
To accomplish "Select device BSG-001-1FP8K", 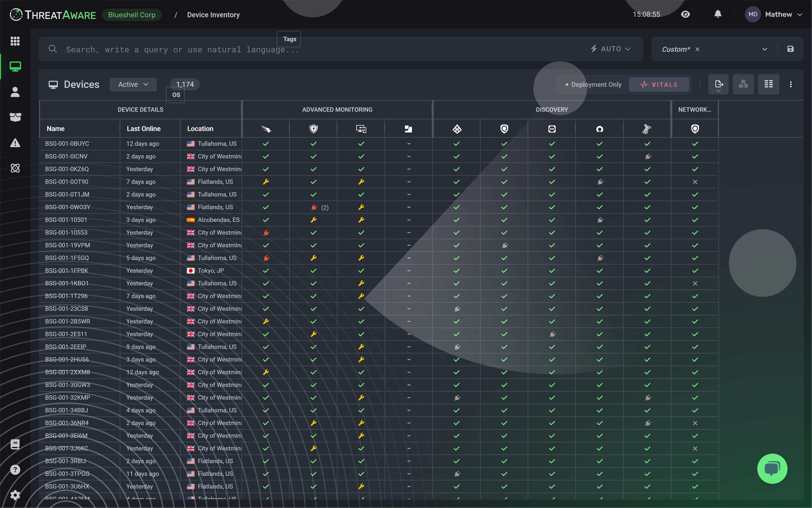I will 67,271.
